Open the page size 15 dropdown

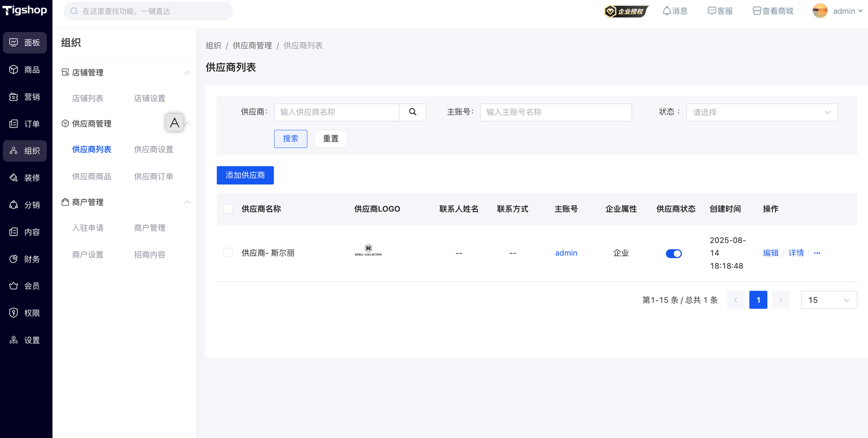coord(828,300)
